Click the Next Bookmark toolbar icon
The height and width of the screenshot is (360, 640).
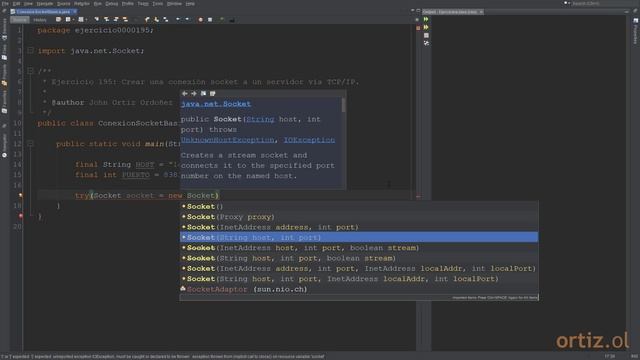tap(156, 20)
